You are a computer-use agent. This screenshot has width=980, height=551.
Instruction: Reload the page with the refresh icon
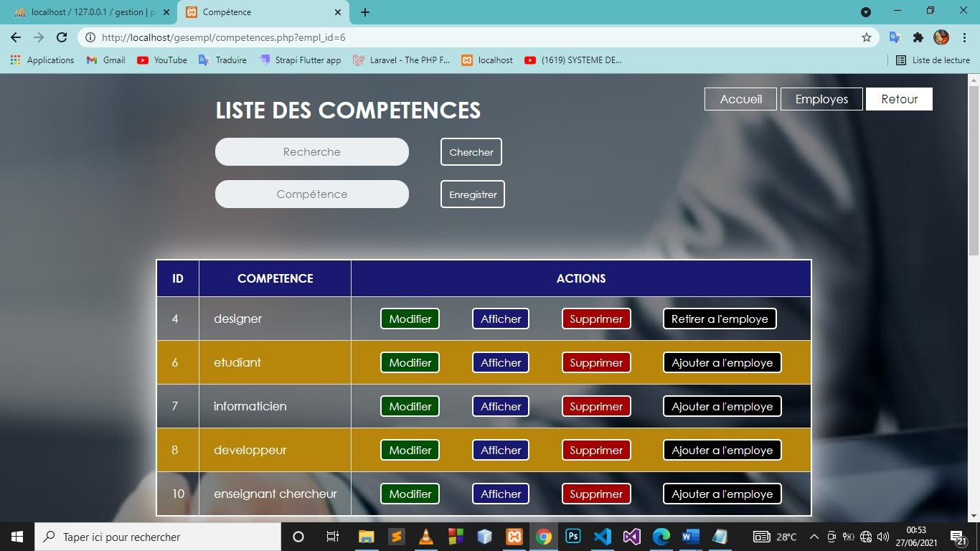tap(62, 37)
